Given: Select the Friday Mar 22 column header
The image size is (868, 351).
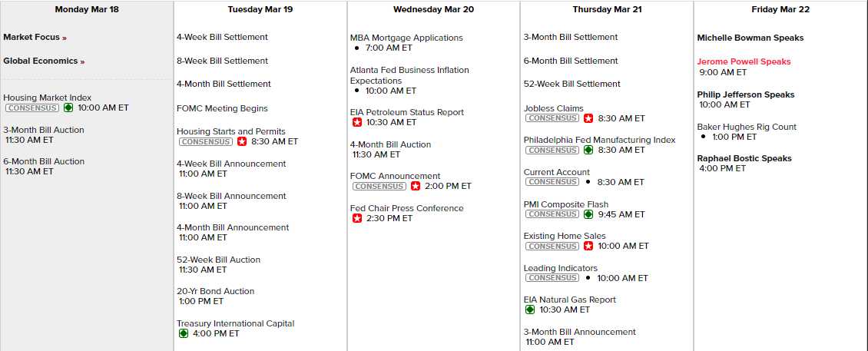Looking at the screenshot, I should [780, 10].
